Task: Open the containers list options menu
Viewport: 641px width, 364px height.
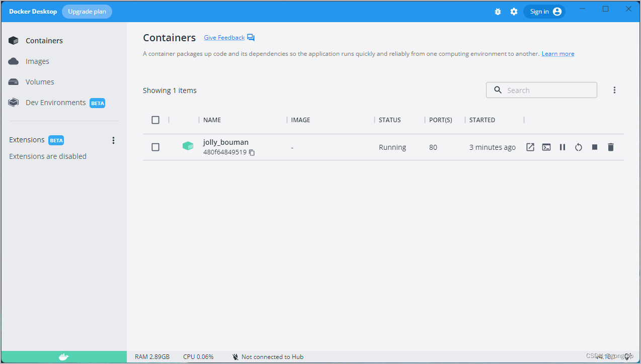Action: 614,90
